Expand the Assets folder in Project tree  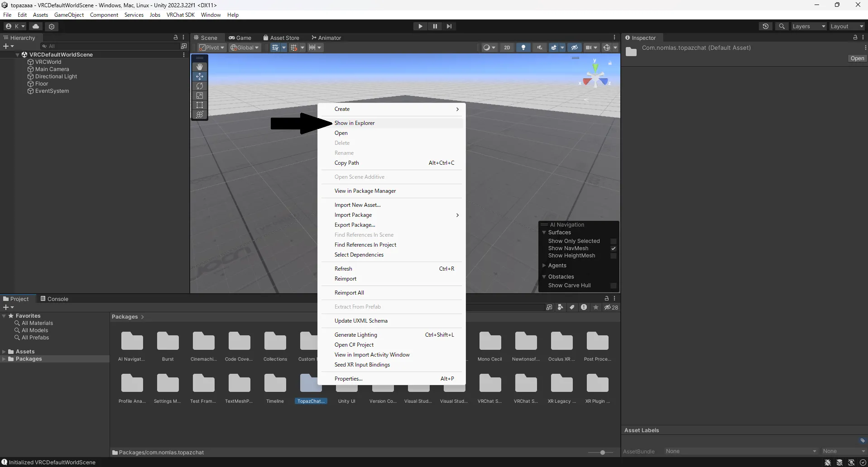[4, 352]
